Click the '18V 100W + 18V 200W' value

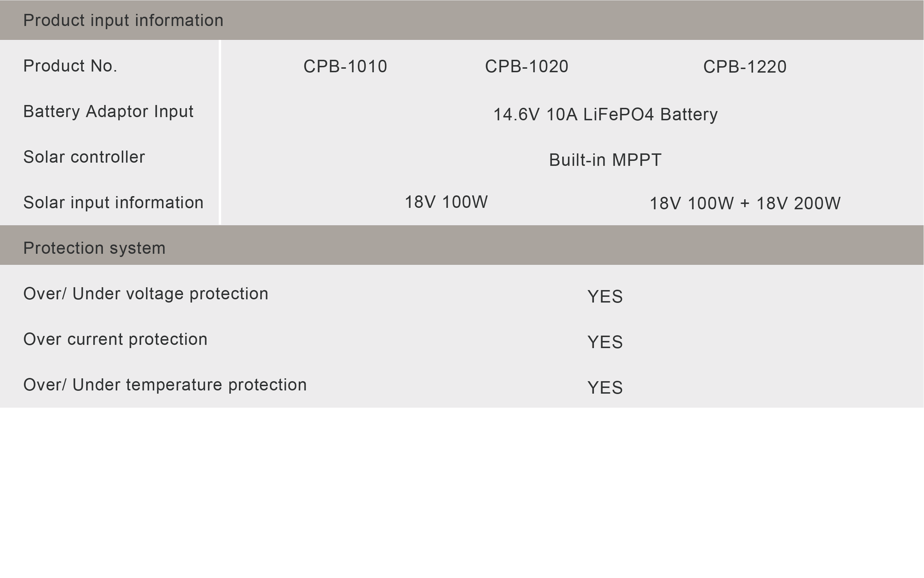(x=745, y=203)
